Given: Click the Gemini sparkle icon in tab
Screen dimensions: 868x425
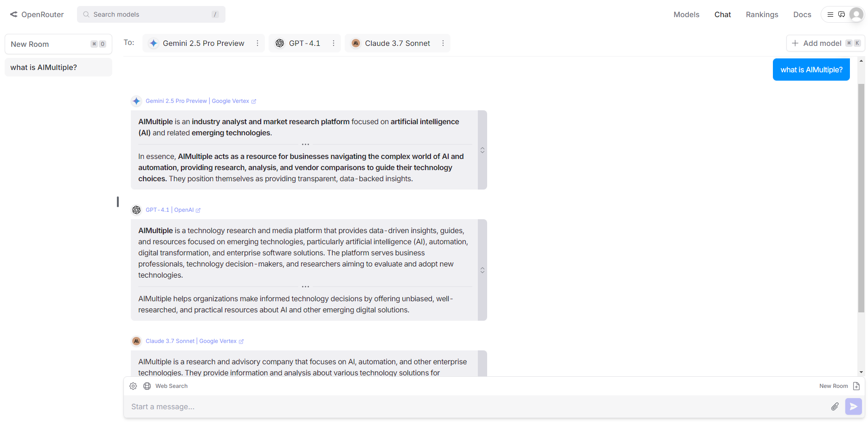Looking at the screenshot, I should point(154,43).
